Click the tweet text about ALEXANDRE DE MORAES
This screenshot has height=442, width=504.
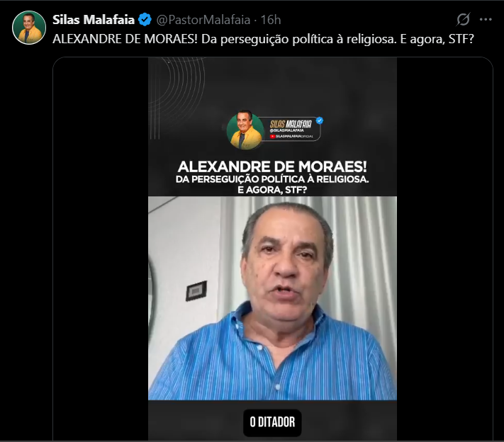pyautogui.click(x=263, y=39)
